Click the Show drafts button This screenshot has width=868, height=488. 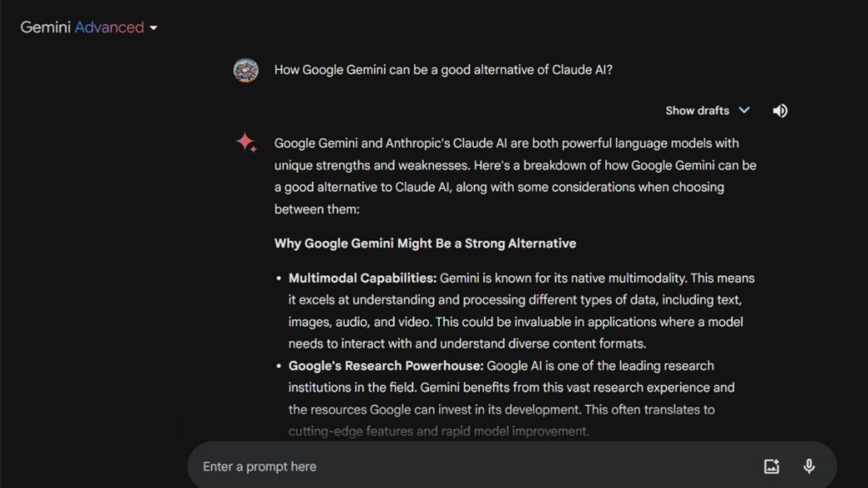(x=698, y=110)
